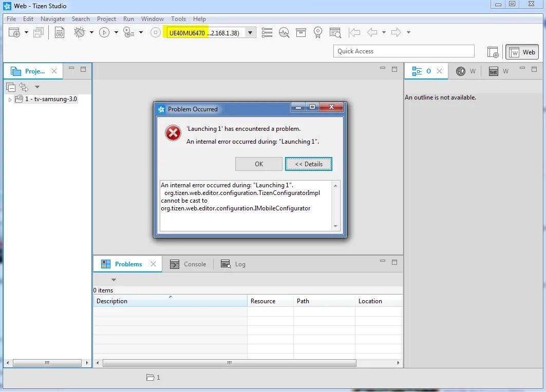Click the Quick Access search field

[x=404, y=51]
